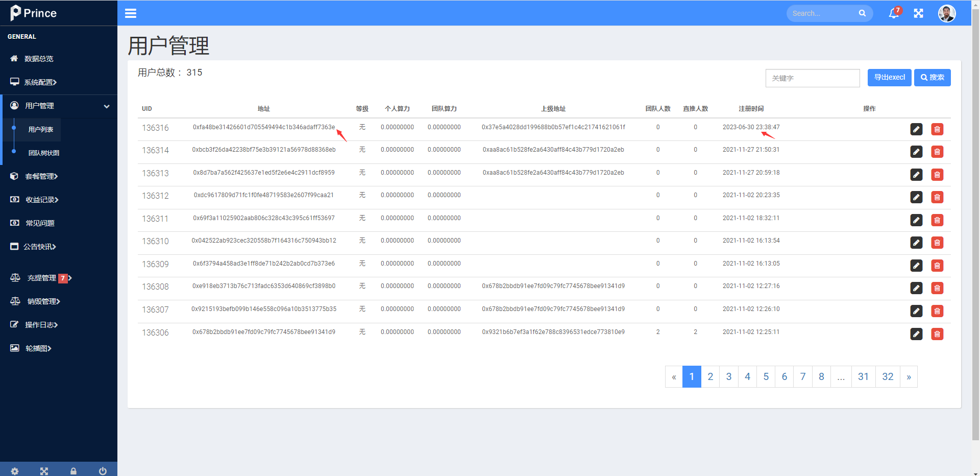Image resolution: width=980 pixels, height=476 pixels.
Task: Open the settings gear in sidebar footer
Action: point(15,471)
